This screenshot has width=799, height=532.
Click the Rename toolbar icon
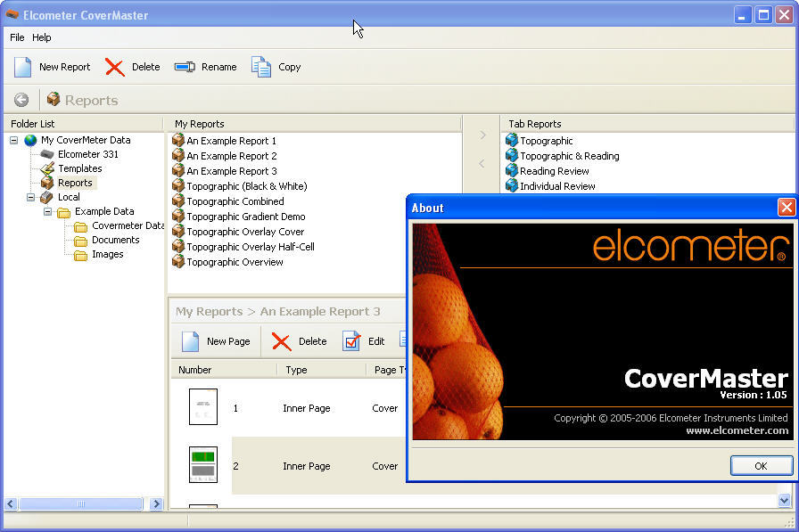coord(185,67)
